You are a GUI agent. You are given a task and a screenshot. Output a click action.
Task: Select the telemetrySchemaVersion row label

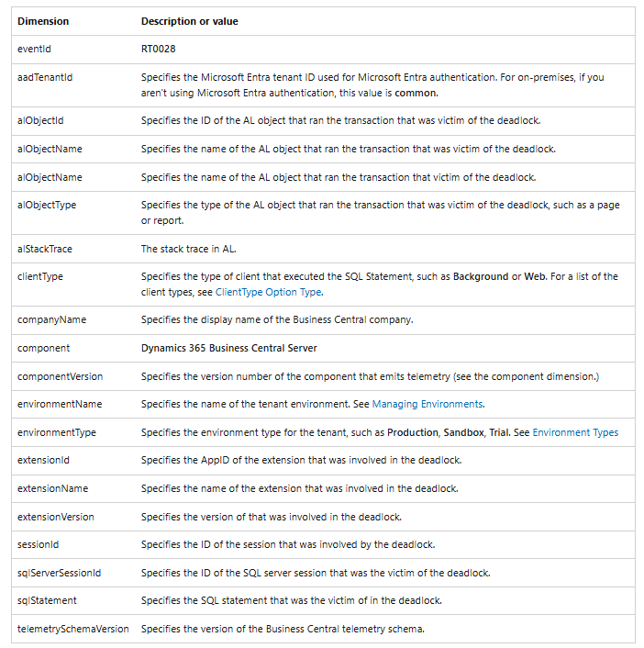[73, 629]
